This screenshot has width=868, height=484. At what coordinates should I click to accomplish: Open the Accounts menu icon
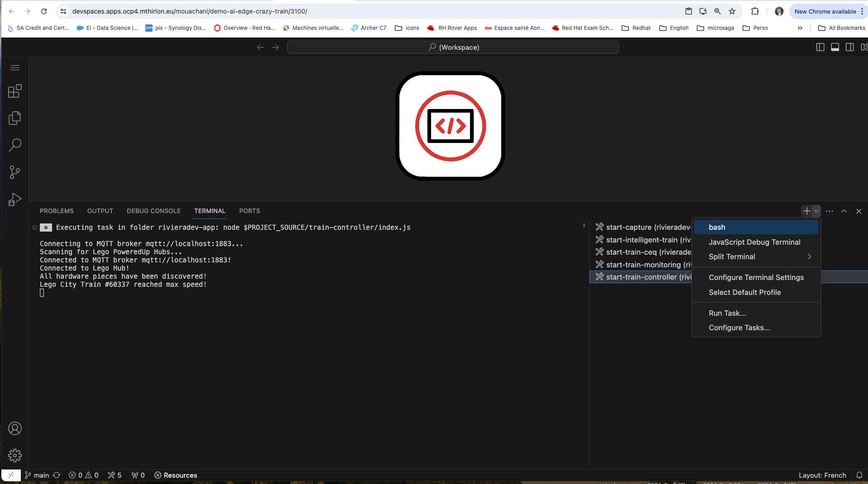pos(15,428)
